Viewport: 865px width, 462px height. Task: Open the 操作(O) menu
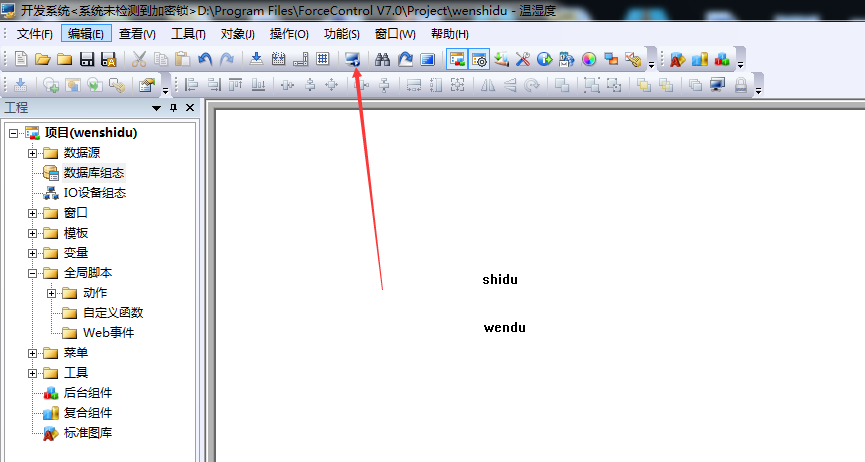[x=289, y=34]
